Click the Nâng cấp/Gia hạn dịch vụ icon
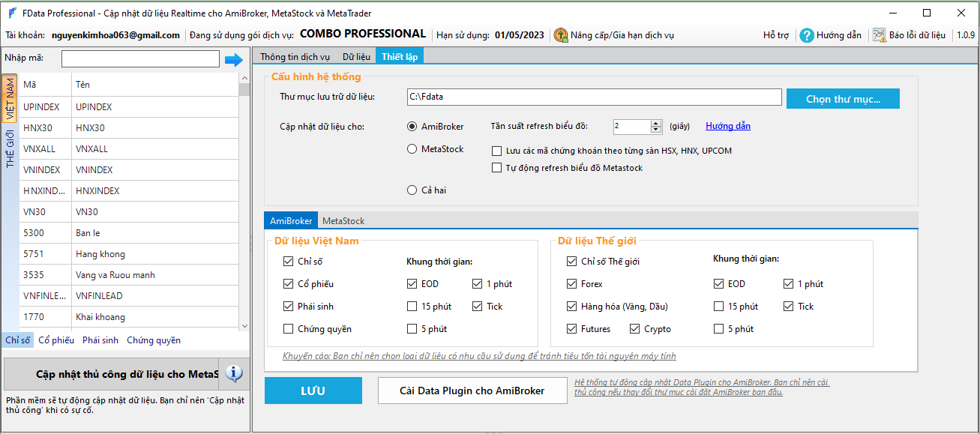The image size is (980, 434). 560,35
